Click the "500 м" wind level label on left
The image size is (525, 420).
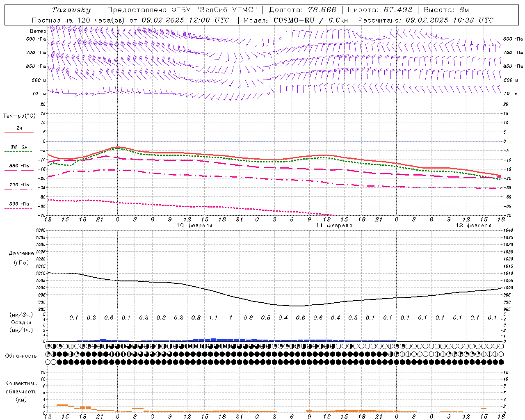(x=39, y=80)
